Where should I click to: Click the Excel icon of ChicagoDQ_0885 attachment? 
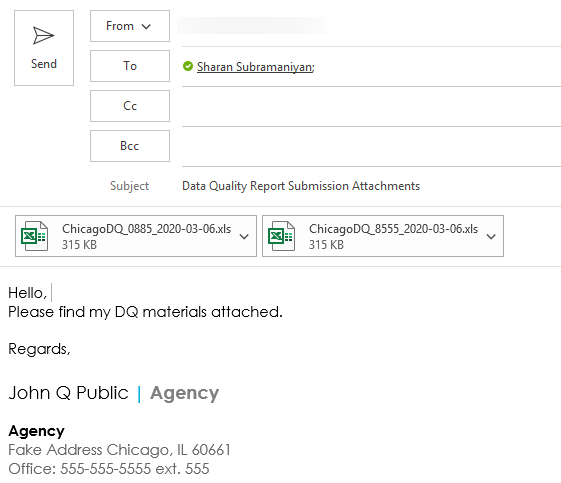(x=34, y=236)
